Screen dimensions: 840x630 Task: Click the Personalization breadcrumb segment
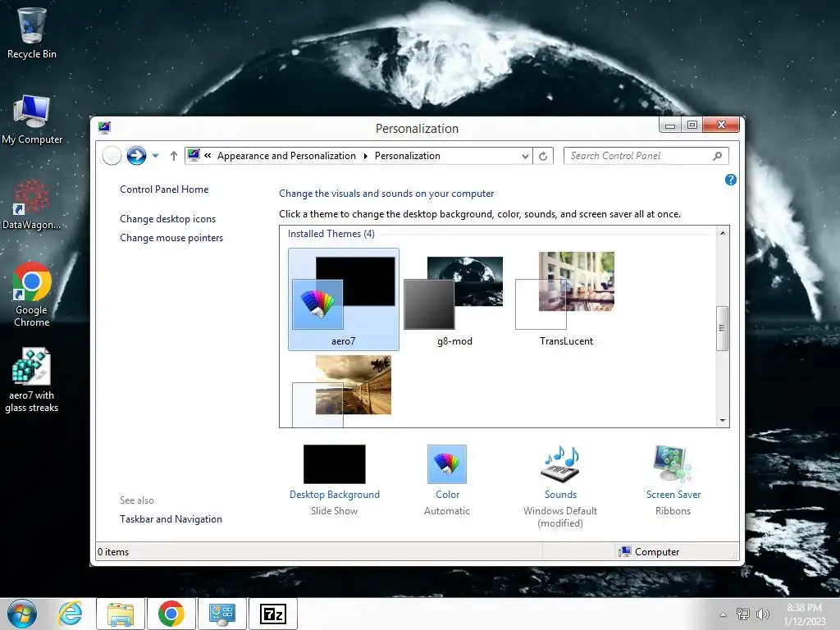(407, 156)
